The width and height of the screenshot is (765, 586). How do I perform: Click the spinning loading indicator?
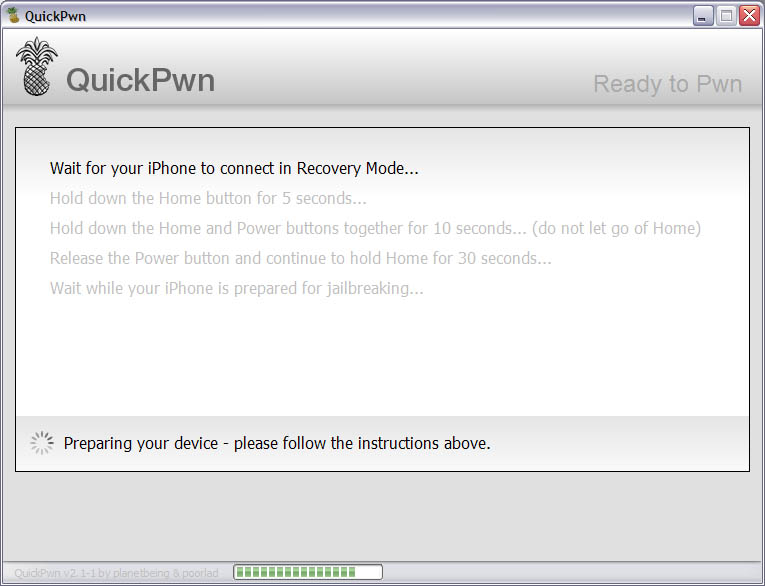pos(42,443)
